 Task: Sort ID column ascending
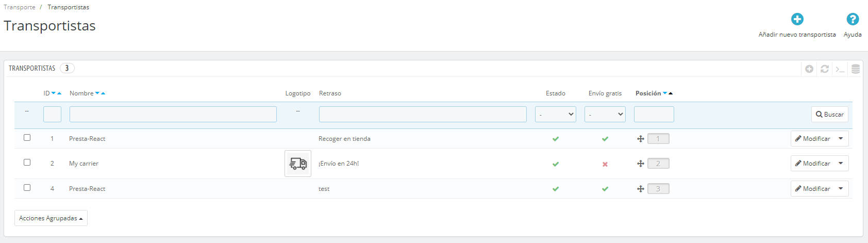click(x=59, y=93)
